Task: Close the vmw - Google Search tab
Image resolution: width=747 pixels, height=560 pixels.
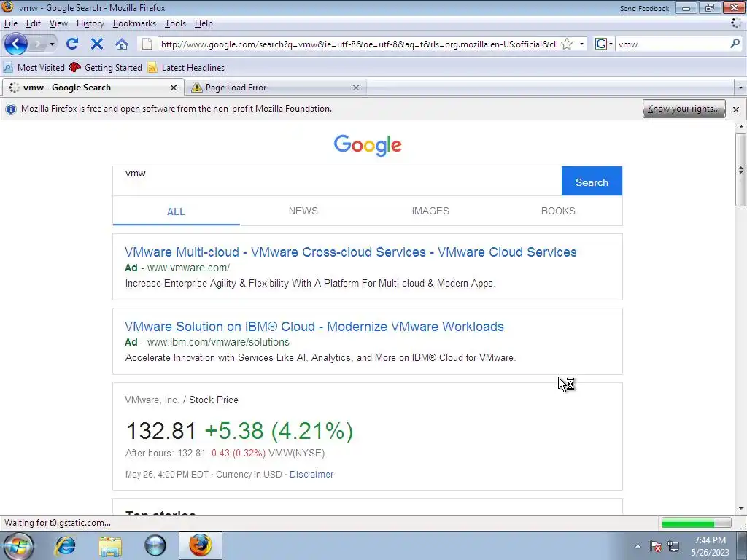Action: [x=174, y=87]
